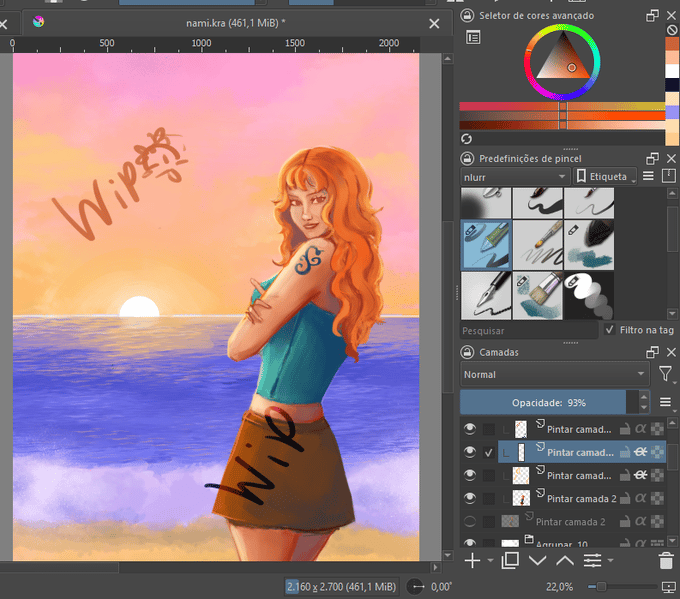This screenshot has width=680, height=599.
Task: Clear the color history with the no-entry icon
Action: click(672, 30)
